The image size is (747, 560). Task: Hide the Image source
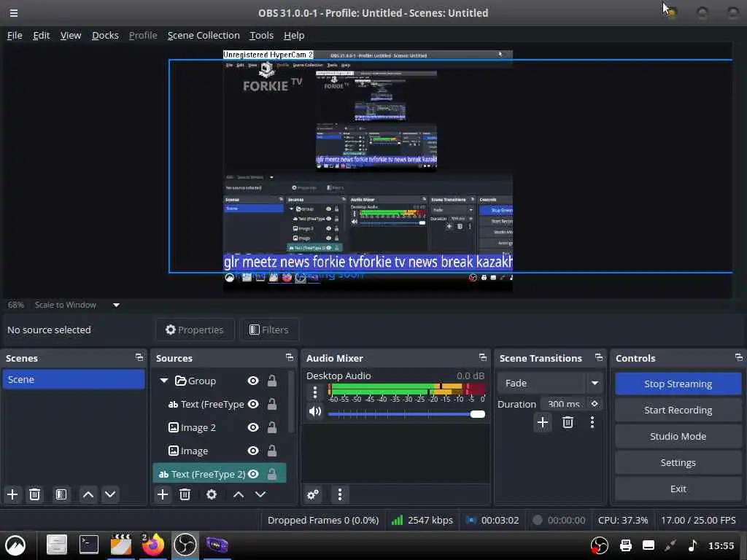pyautogui.click(x=253, y=451)
